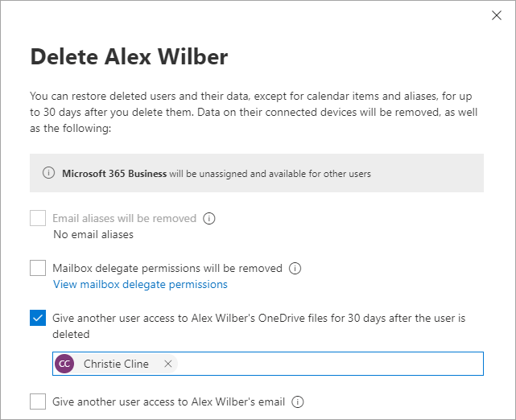The width and height of the screenshot is (516, 420).
Task: Click the bold Microsoft 365 Business text
Action: [x=114, y=173]
